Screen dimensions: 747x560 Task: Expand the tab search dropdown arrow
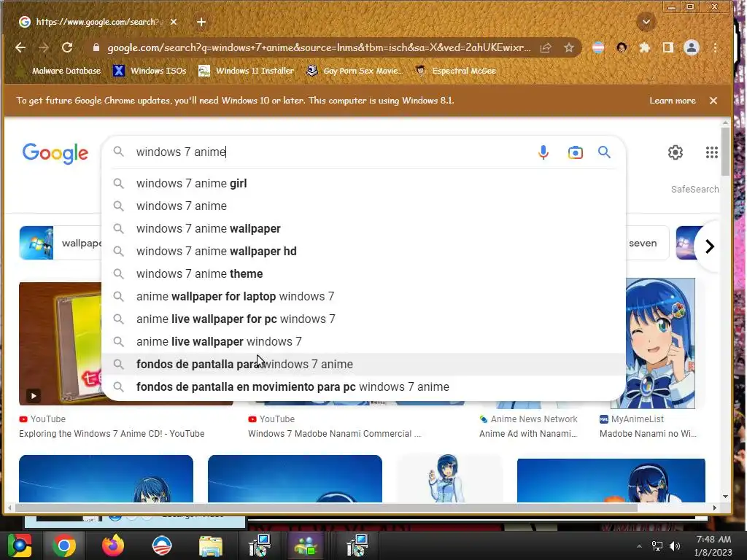646,22
